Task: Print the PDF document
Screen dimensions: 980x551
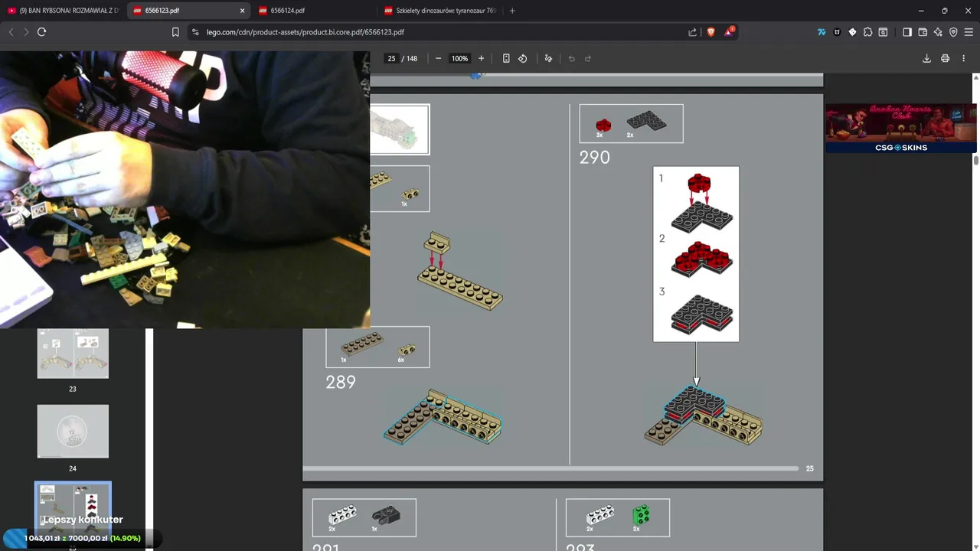Action: point(945,58)
